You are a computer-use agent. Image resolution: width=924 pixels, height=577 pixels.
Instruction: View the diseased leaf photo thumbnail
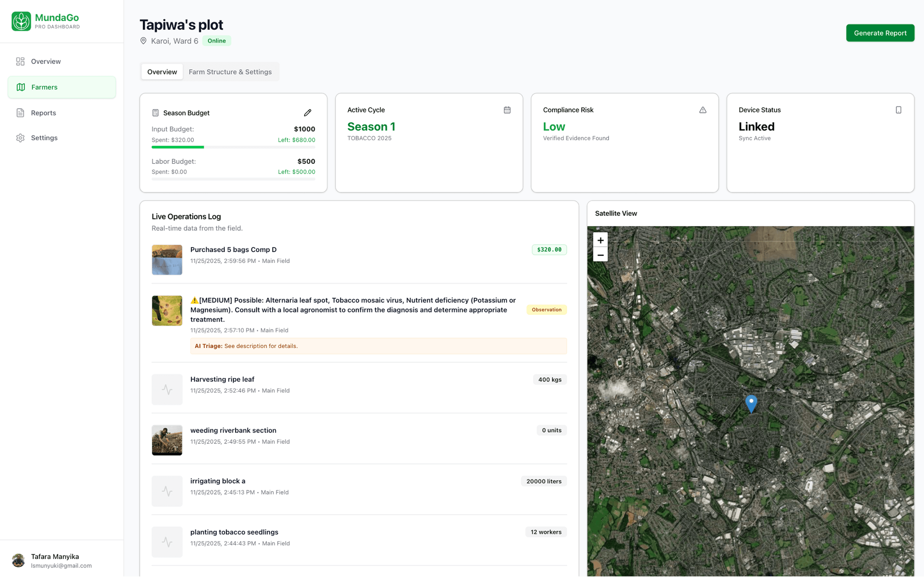[x=167, y=310]
